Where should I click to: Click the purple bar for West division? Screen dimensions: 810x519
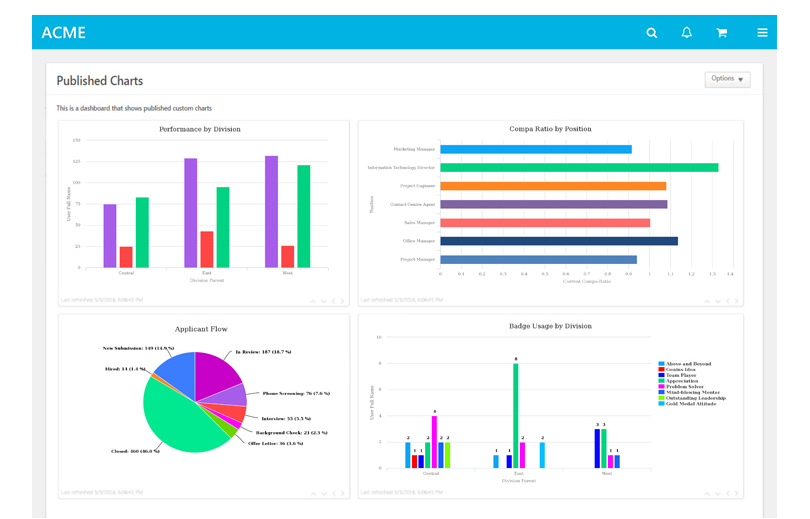pos(272,212)
